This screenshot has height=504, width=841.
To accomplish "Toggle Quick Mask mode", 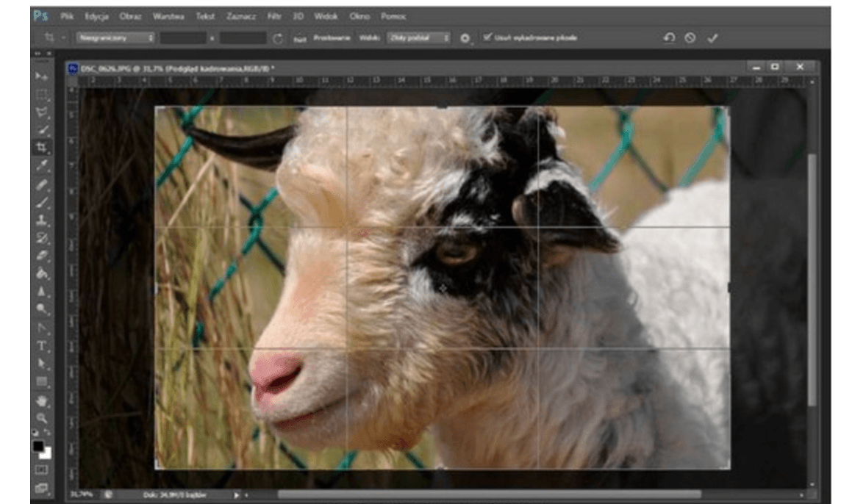I will pyautogui.click(x=43, y=469).
